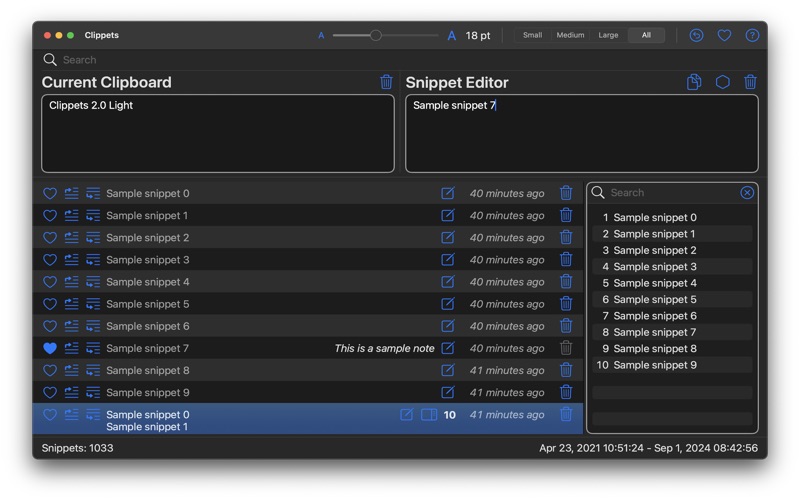Click the main Search field at top
Image resolution: width=800 pixels, height=500 pixels.
click(399, 60)
